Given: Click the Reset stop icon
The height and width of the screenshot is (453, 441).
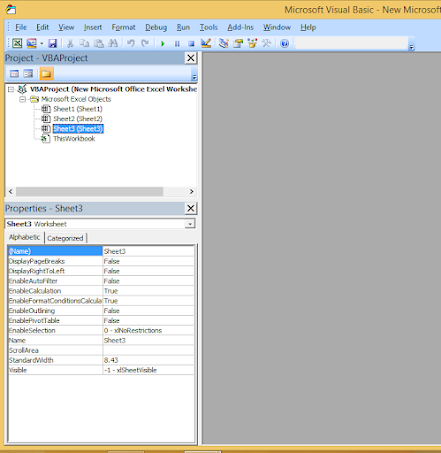Looking at the screenshot, I should (x=191, y=44).
